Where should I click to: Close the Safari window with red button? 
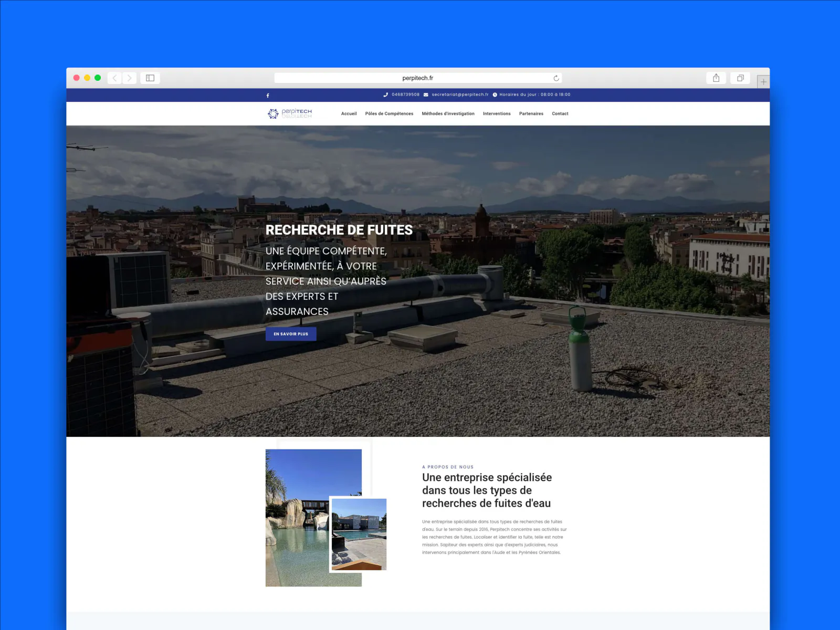[77, 78]
